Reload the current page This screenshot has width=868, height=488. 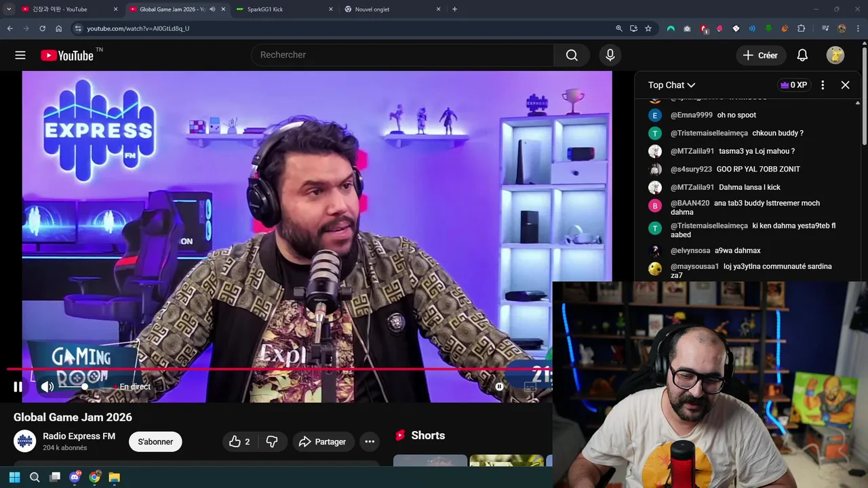42,28
